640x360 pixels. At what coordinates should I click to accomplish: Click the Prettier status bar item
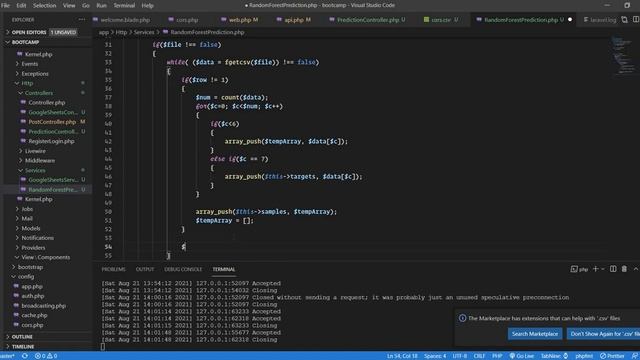613,356
